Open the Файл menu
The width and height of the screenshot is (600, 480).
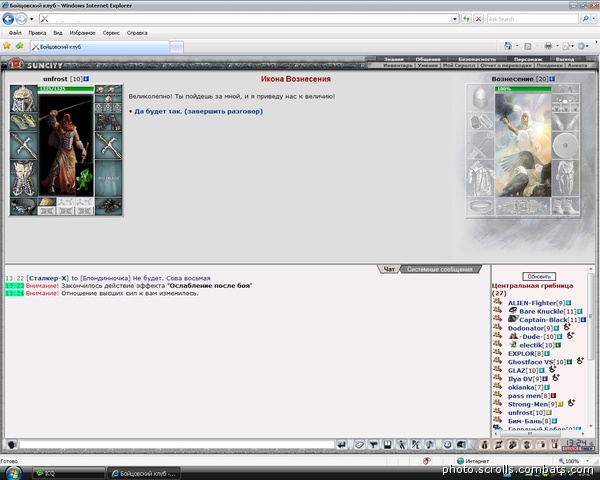tap(15, 33)
